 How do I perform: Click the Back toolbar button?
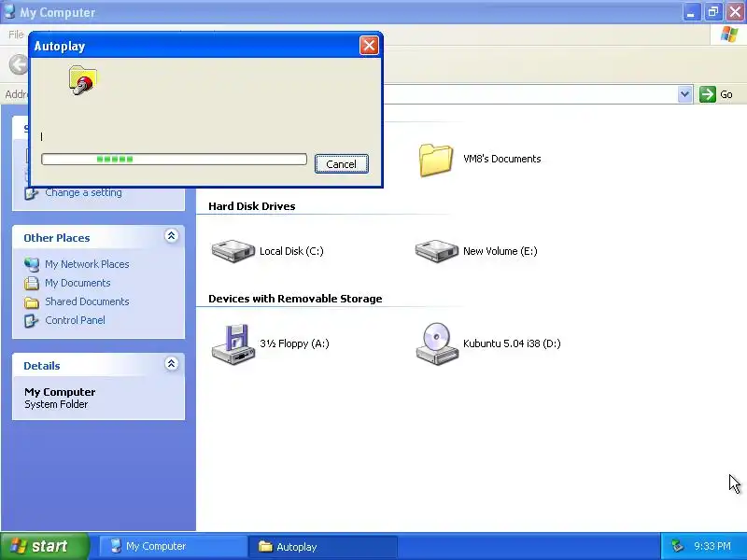tap(19, 64)
